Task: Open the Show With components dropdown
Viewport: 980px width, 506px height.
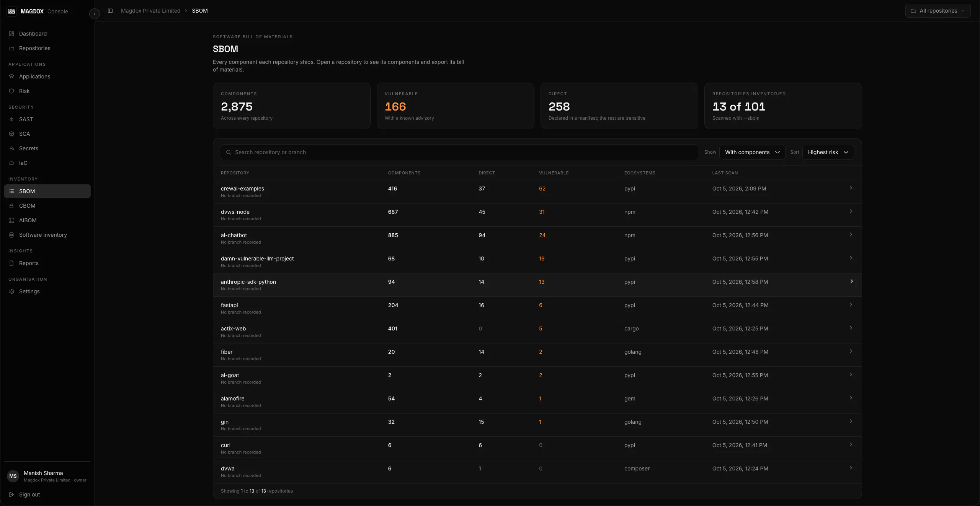Action: 752,152
